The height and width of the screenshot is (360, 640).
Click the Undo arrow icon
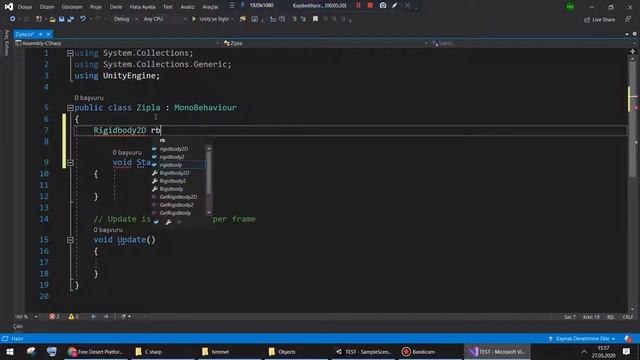(x=83, y=19)
